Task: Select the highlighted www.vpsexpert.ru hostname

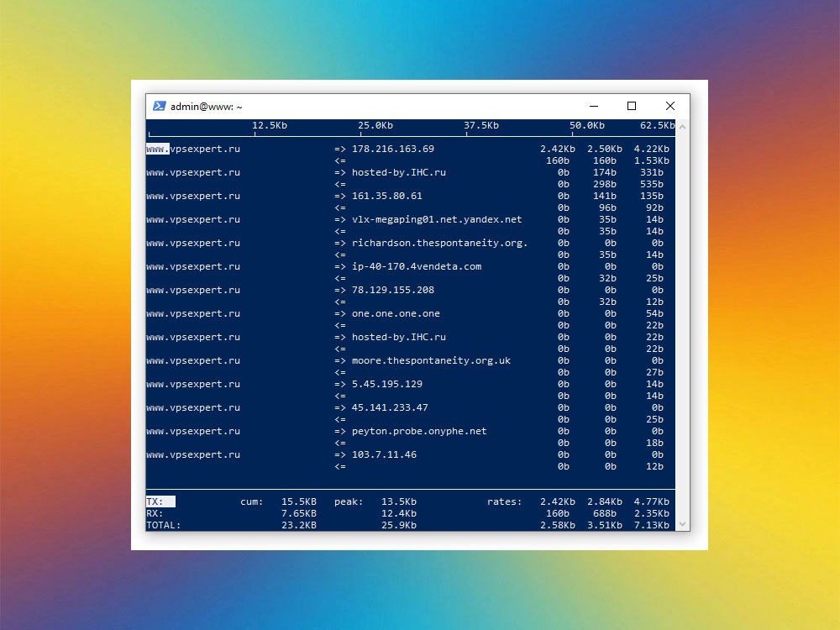Action: 192,149
